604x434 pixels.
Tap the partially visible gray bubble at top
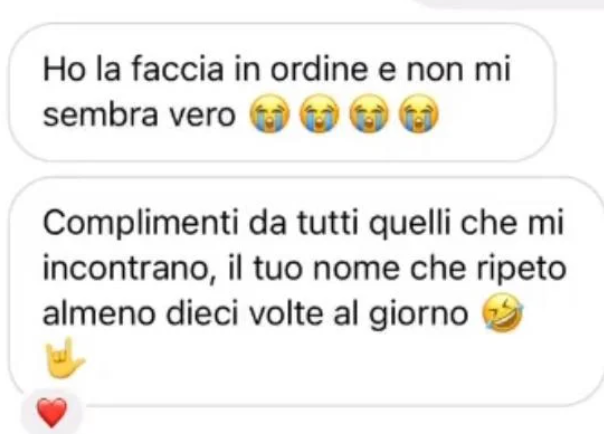click(x=512, y=3)
